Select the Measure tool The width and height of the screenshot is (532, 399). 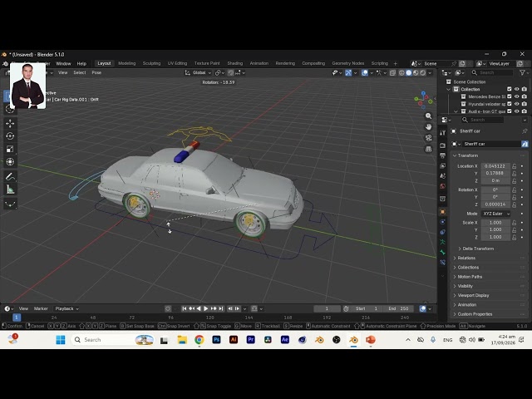(x=10, y=190)
